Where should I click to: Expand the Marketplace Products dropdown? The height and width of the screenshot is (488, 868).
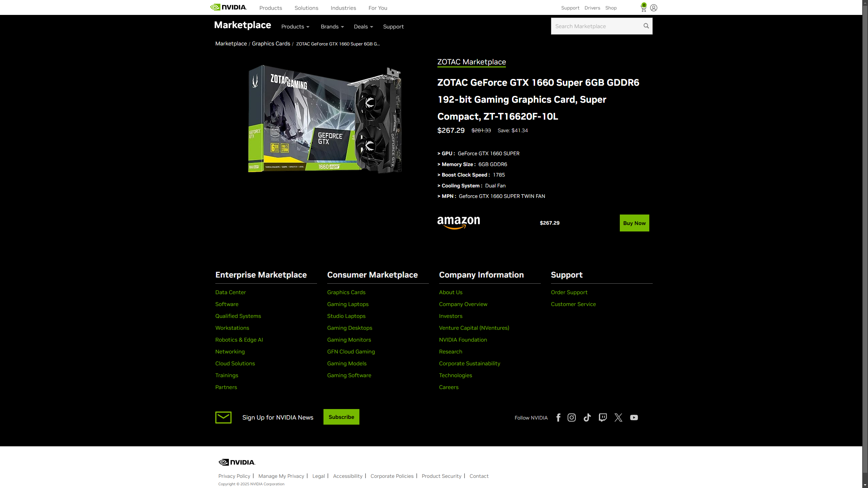pos(295,26)
